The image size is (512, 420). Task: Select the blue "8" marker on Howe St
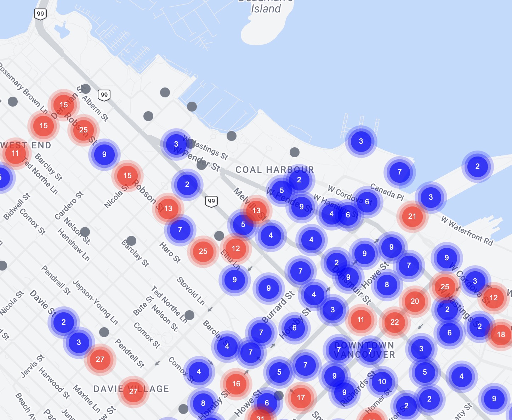pyautogui.click(x=387, y=284)
